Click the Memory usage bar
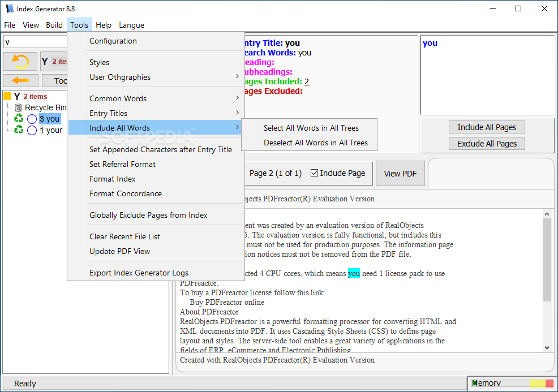 point(512,383)
